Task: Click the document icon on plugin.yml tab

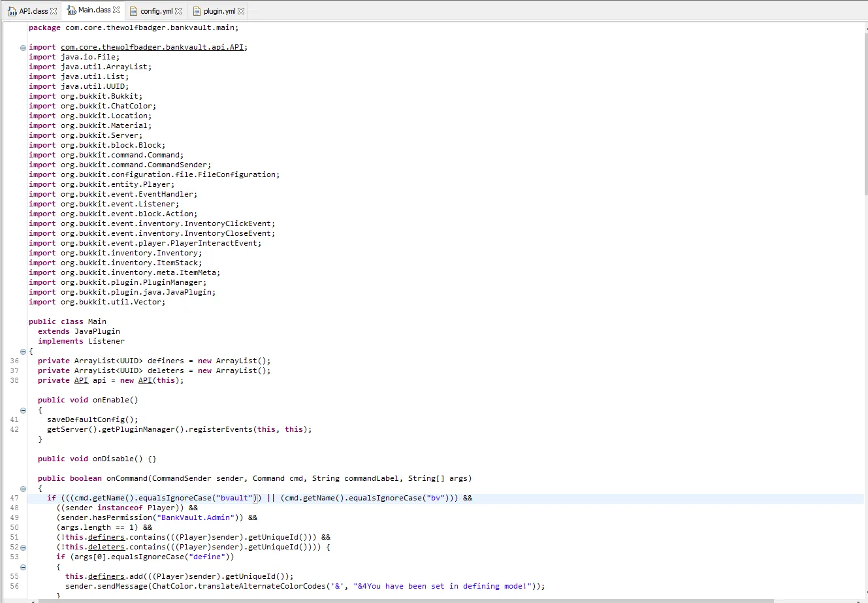Action: 197,11
